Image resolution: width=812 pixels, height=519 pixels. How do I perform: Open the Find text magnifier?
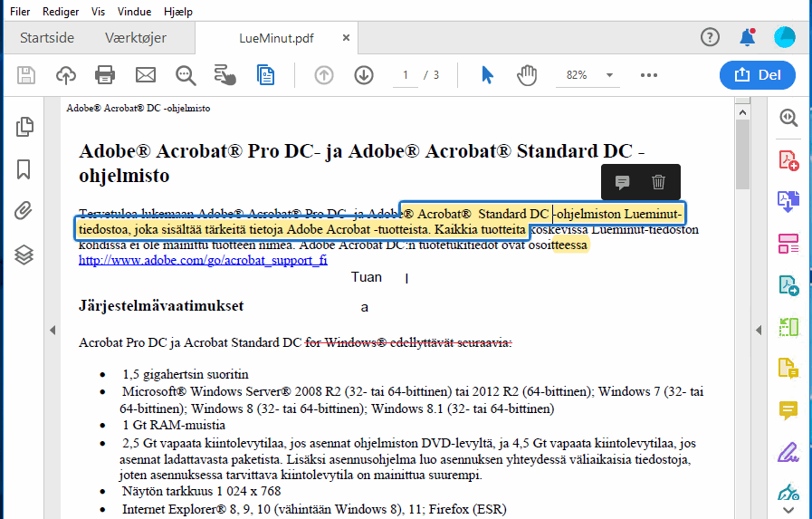(186, 75)
